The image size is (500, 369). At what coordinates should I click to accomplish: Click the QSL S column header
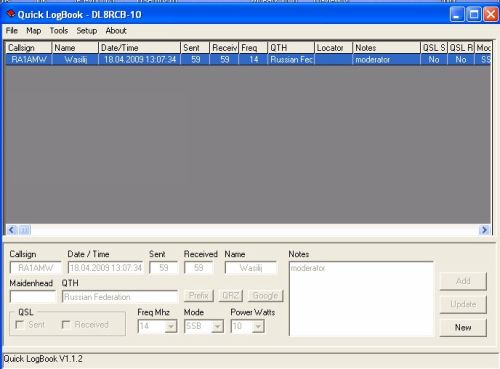pos(434,48)
